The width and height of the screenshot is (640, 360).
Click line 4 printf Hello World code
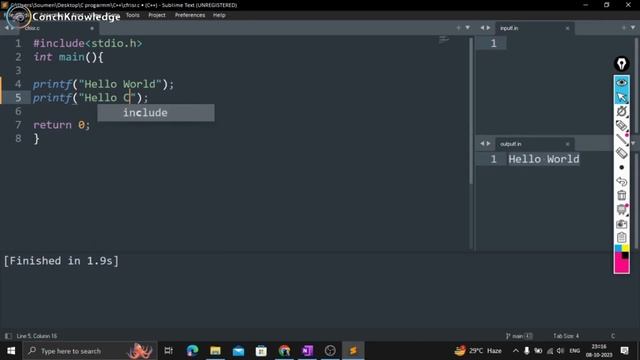[103, 84]
